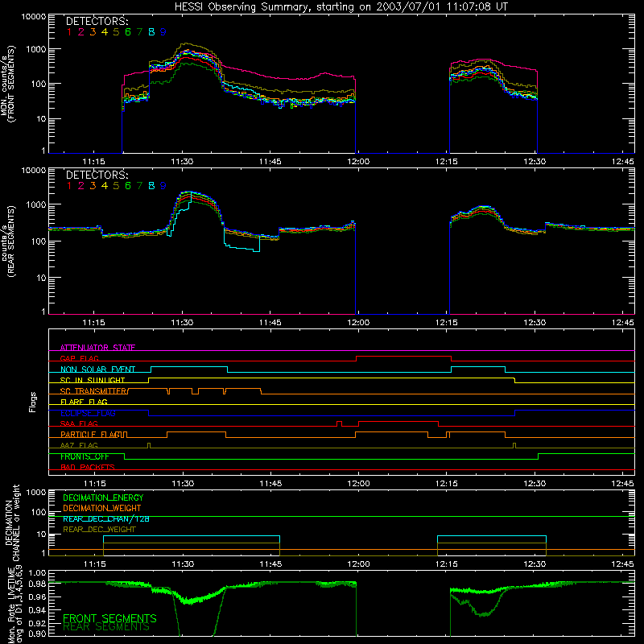
Task: Click the REAR_DEC_WEIGHT legend label
Action: [x=99, y=530]
